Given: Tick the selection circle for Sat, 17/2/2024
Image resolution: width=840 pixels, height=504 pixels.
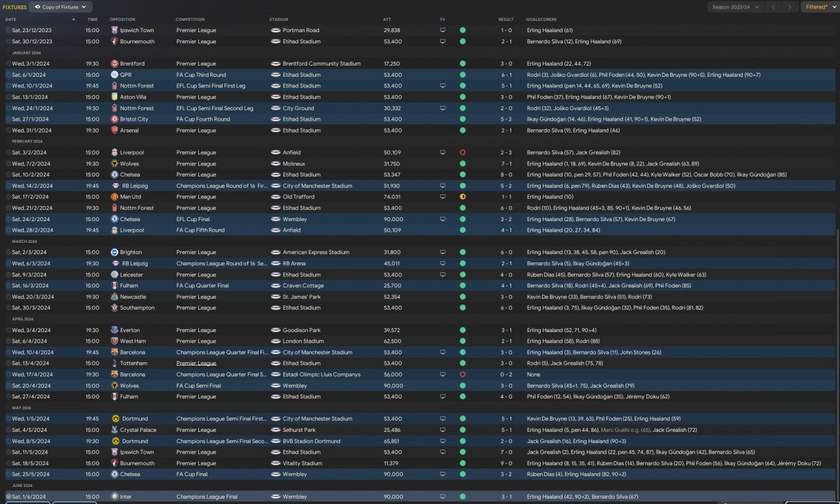Looking at the screenshot, I should click(9, 197).
